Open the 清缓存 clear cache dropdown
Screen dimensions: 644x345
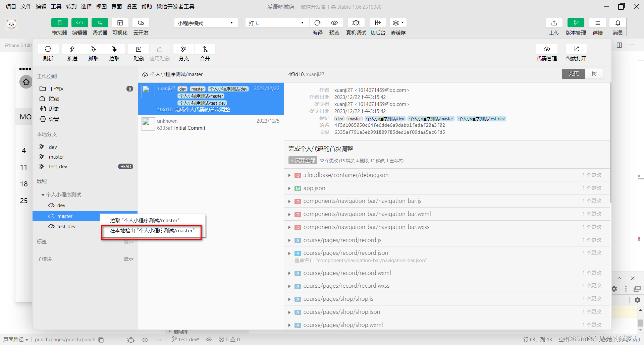click(x=398, y=23)
